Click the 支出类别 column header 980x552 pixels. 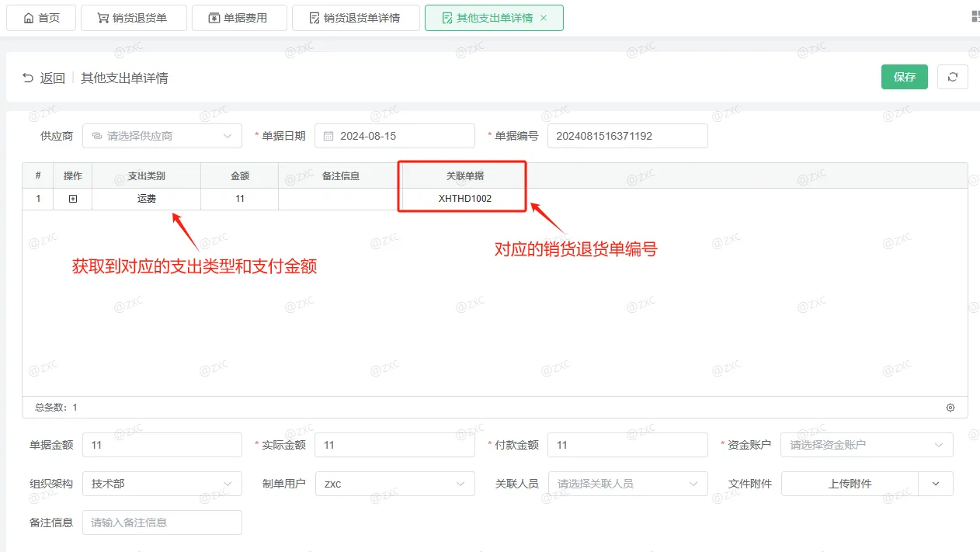(x=147, y=175)
